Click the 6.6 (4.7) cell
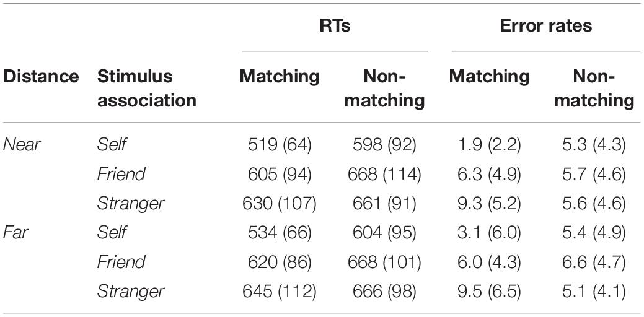 [594, 263]
